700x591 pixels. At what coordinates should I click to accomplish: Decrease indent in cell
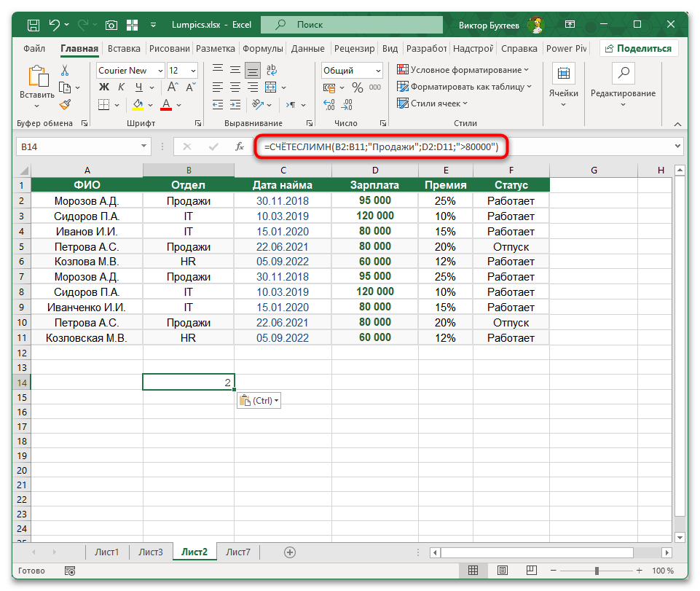217,105
